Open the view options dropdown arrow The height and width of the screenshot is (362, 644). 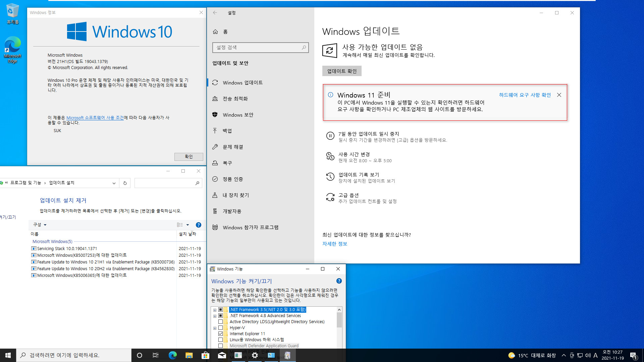click(x=187, y=225)
